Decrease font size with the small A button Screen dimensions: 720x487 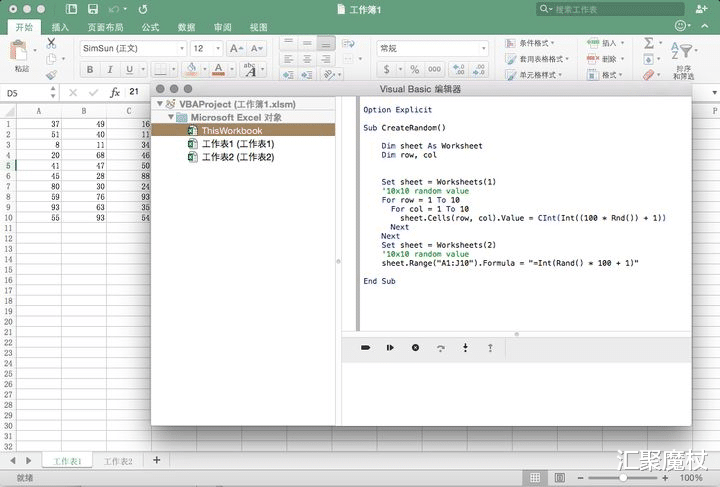(x=256, y=48)
